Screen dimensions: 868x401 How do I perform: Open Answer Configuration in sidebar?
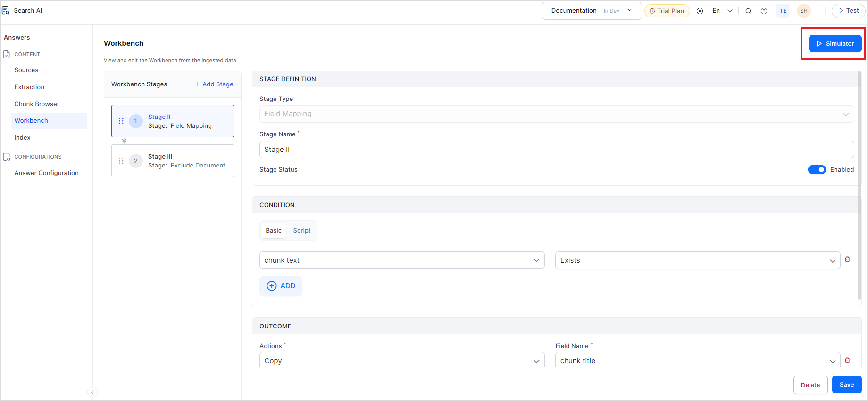46,173
